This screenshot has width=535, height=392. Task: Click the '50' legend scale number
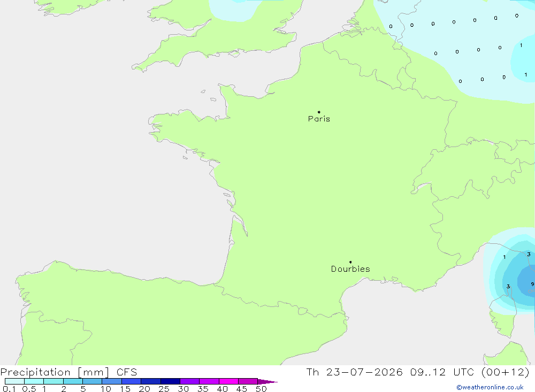point(261,389)
